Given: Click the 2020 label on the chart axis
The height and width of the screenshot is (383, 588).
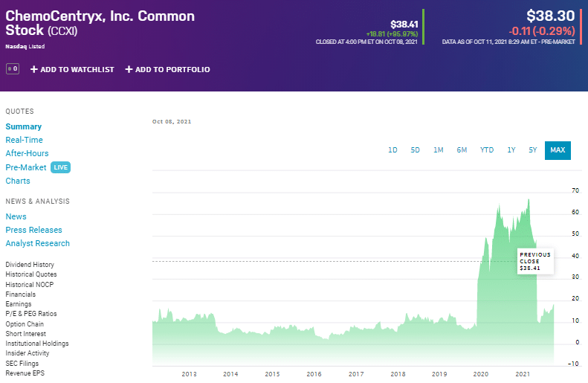Looking at the screenshot, I should click(481, 374).
